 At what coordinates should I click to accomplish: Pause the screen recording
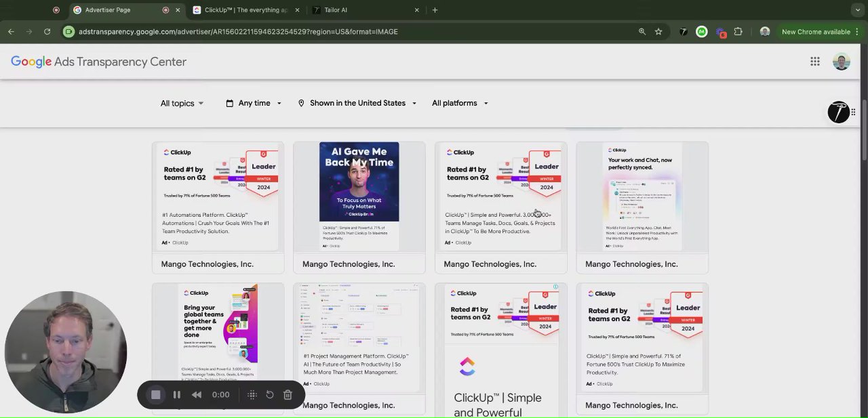coord(176,394)
